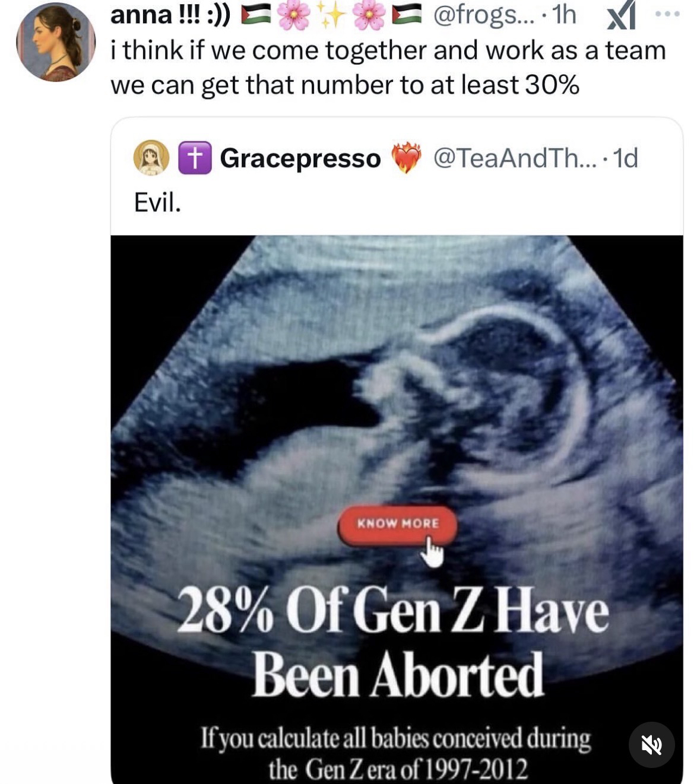Open the quoted post's "Evil." text
The width and height of the screenshot is (700, 784).
[x=157, y=203]
